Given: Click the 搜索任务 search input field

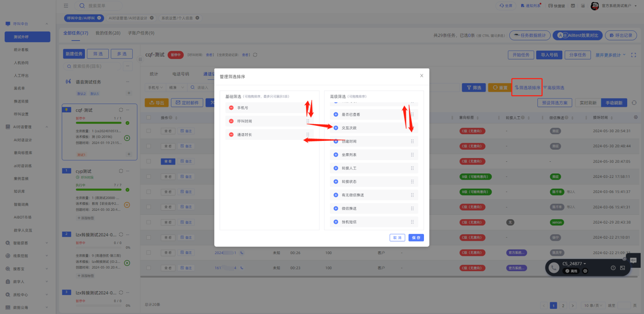Looking at the screenshot, I should (94, 66).
